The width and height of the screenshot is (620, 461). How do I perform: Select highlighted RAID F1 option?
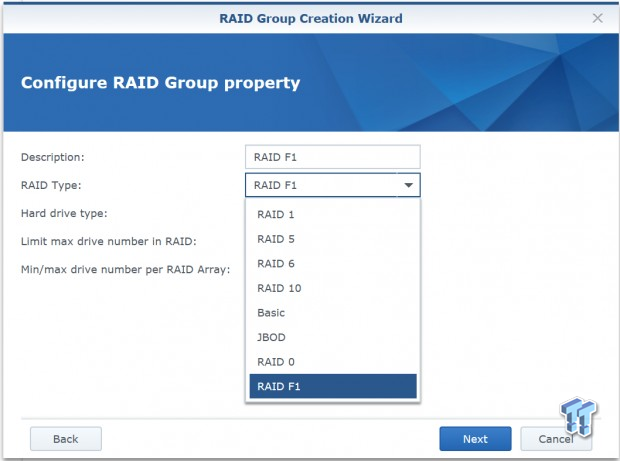click(333, 386)
